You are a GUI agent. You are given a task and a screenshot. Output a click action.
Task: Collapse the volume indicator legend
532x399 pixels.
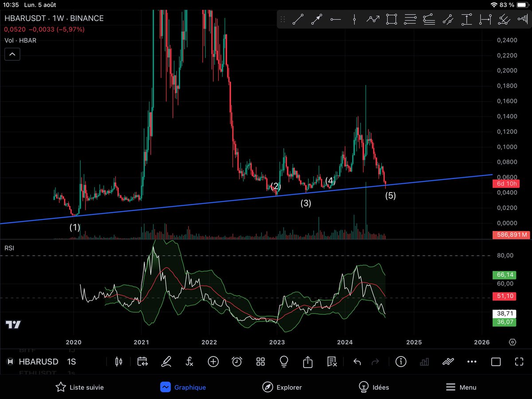point(12,55)
